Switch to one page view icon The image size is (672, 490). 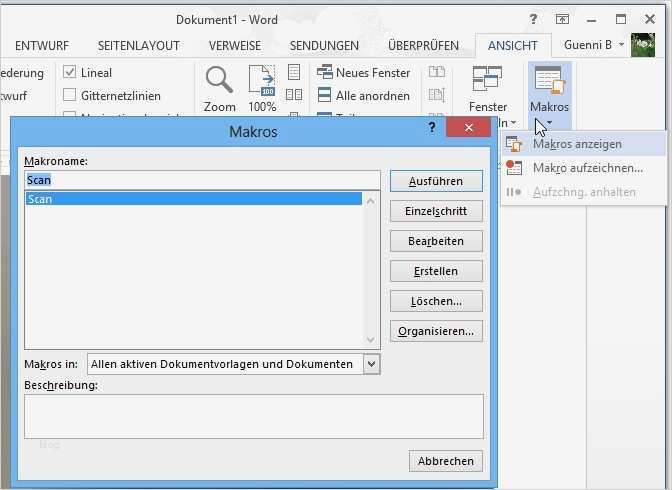tap(294, 72)
